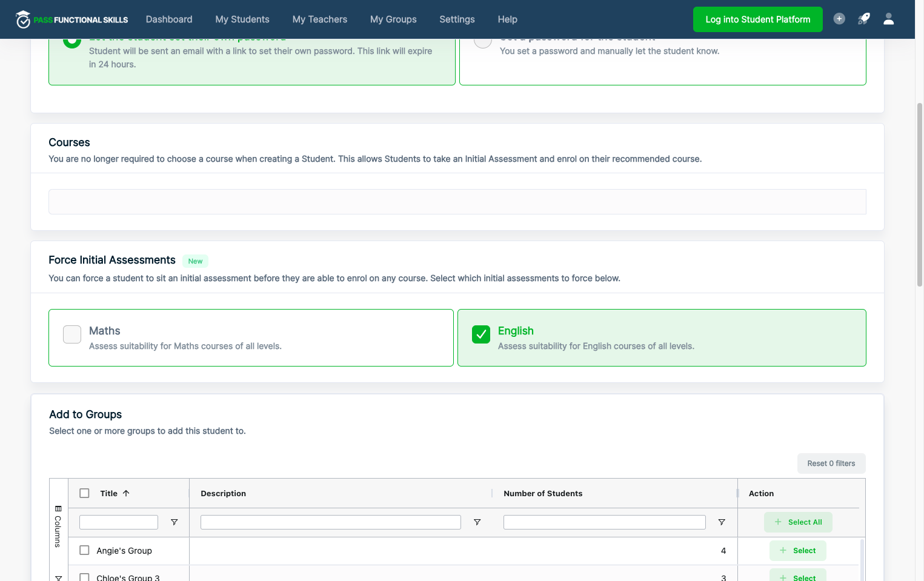Open the Filters side panel icon
Screen dimensions: 924x581
click(58, 578)
